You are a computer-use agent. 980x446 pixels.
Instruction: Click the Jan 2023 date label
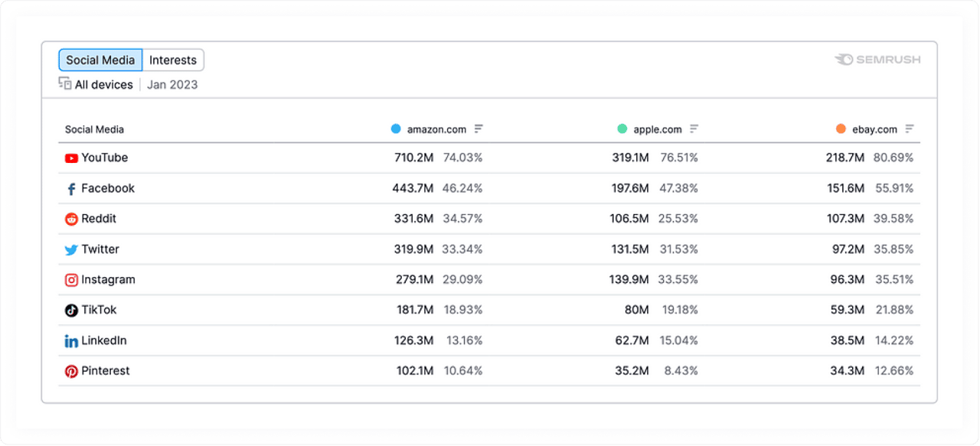(171, 84)
